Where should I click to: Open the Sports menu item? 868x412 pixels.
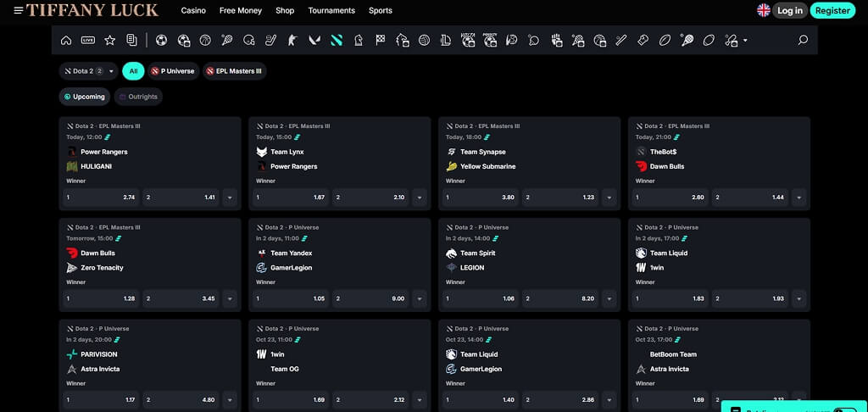[x=381, y=10]
